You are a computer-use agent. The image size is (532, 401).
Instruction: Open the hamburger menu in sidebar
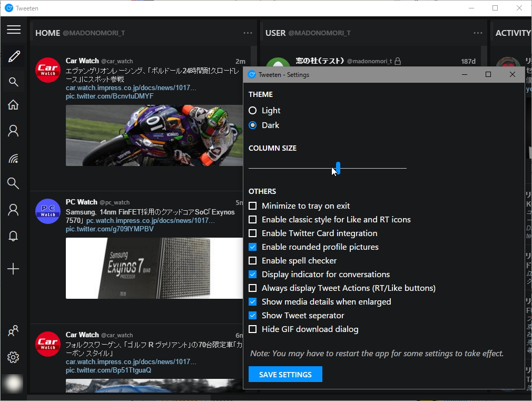14,30
